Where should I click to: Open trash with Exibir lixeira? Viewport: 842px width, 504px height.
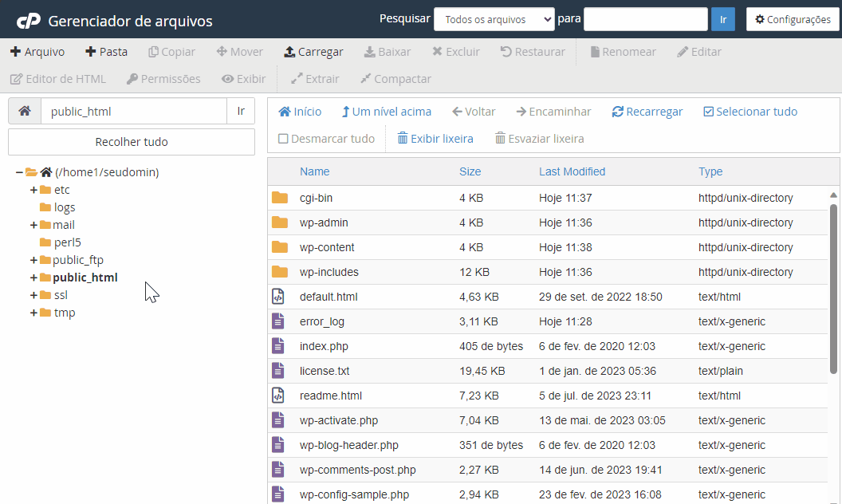pyautogui.click(x=435, y=139)
